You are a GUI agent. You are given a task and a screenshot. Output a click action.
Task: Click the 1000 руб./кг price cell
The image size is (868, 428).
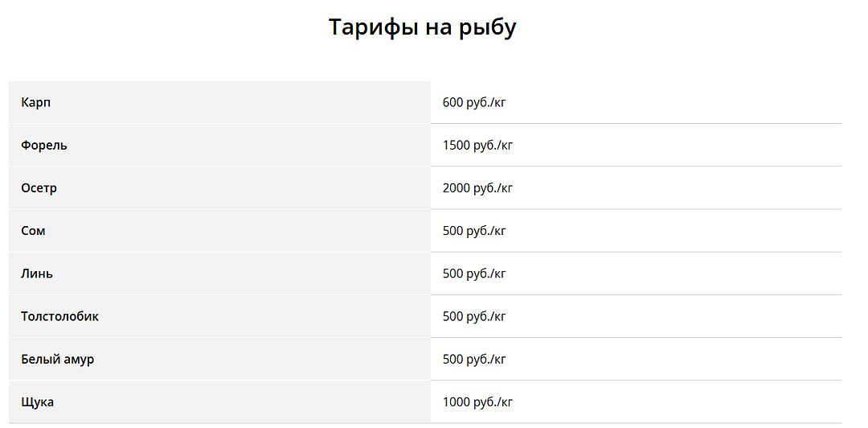tap(477, 401)
